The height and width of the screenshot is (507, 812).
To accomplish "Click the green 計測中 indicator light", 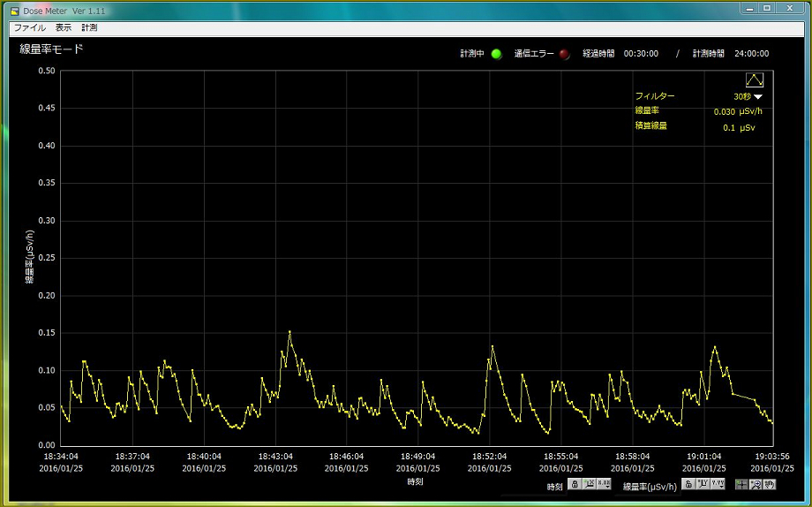I will (496, 54).
